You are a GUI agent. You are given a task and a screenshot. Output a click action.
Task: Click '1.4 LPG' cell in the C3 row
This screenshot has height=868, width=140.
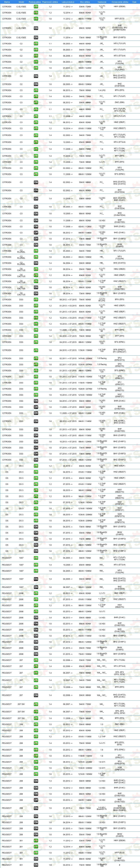(102, 90)
